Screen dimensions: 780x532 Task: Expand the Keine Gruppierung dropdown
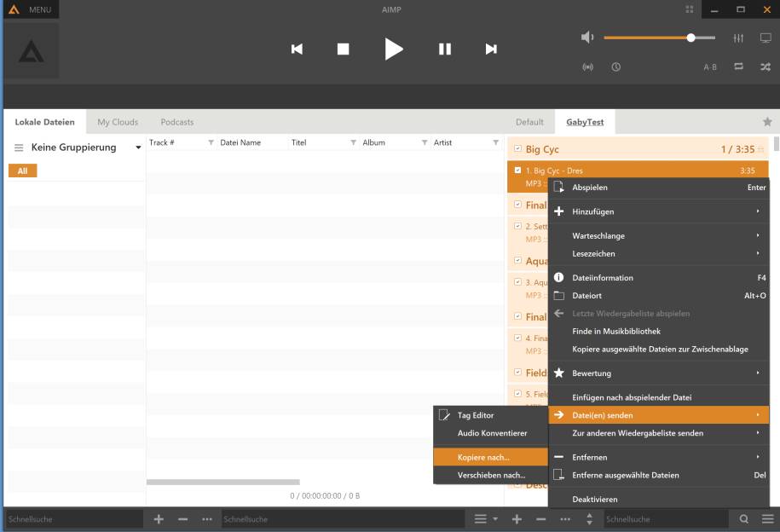click(x=138, y=147)
